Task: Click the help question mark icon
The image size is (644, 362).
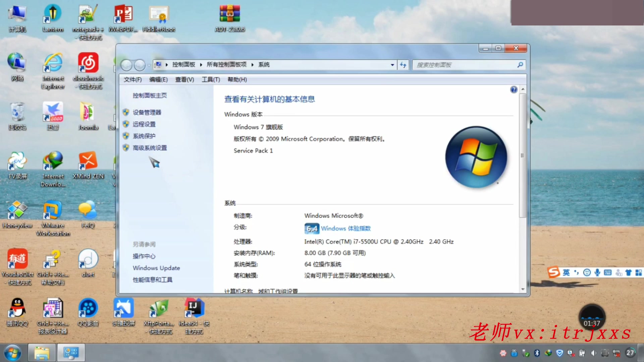Action: click(x=514, y=89)
